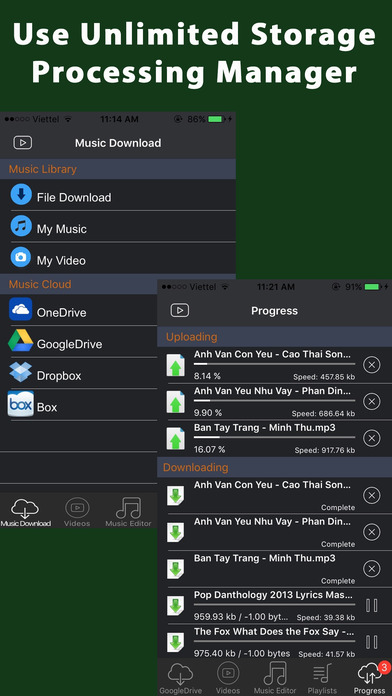Switch to Videos tab in left screen

[77, 512]
